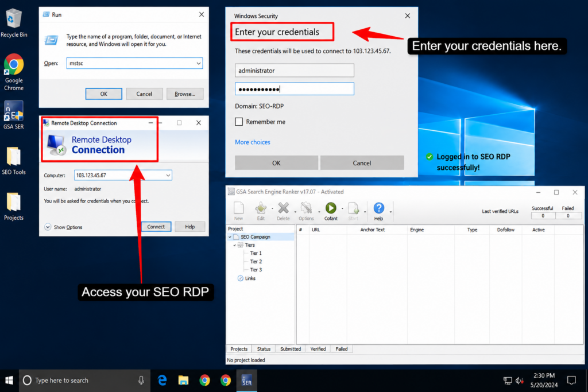Image resolution: width=588 pixels, height=392 pixels.
Task: Click the administrator username field
Action: (x=295, y=71)
